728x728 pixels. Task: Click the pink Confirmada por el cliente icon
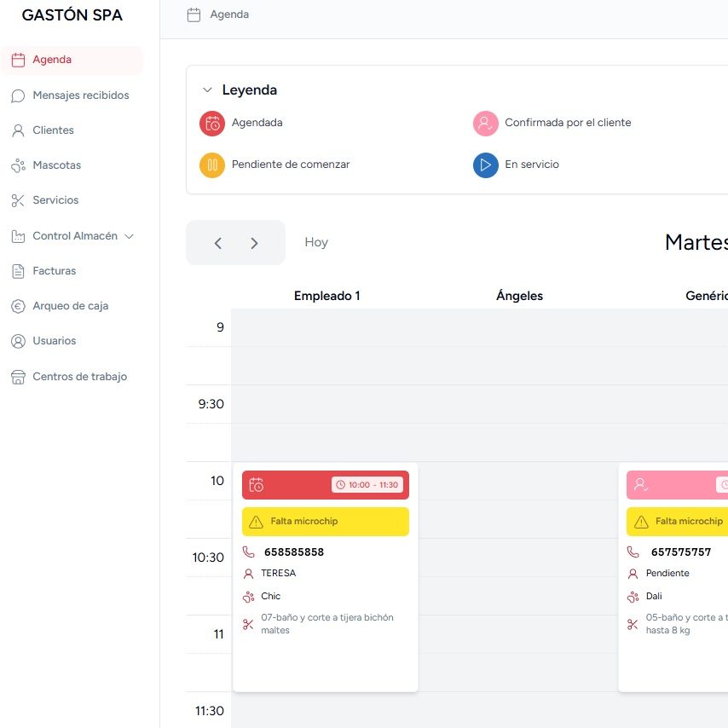point(486,124)
